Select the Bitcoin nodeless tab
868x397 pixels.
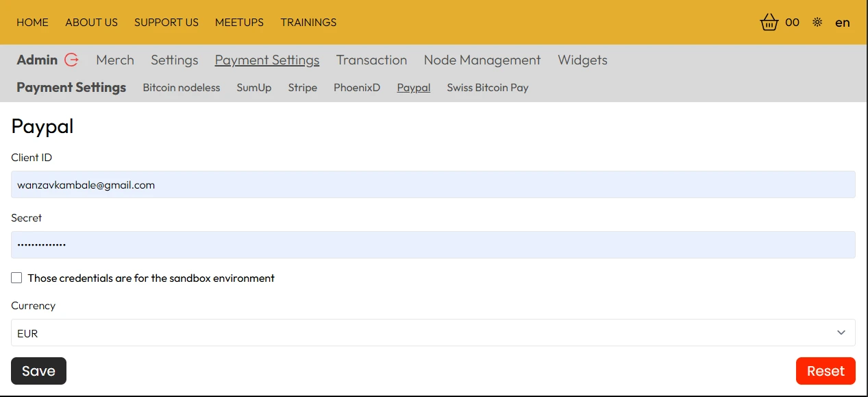182,88
